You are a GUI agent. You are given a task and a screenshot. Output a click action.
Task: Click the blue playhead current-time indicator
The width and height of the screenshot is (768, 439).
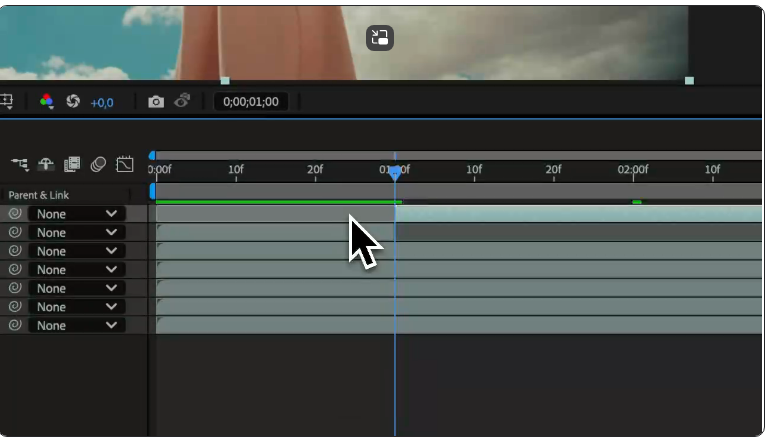pyautogui.click(x=395, y=172)
